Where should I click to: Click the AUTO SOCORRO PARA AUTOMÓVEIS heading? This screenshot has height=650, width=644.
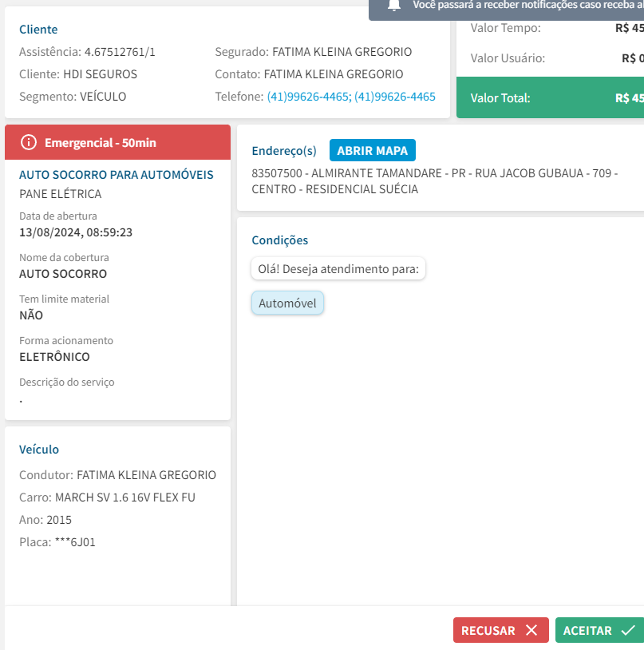pyautogui.click(x=117, y=174)
